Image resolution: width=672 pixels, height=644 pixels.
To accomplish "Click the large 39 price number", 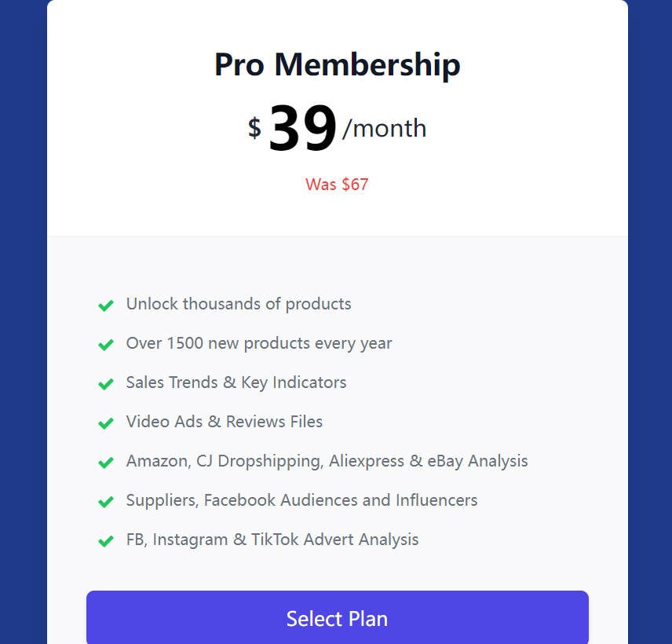I will (x=302, y=128).
